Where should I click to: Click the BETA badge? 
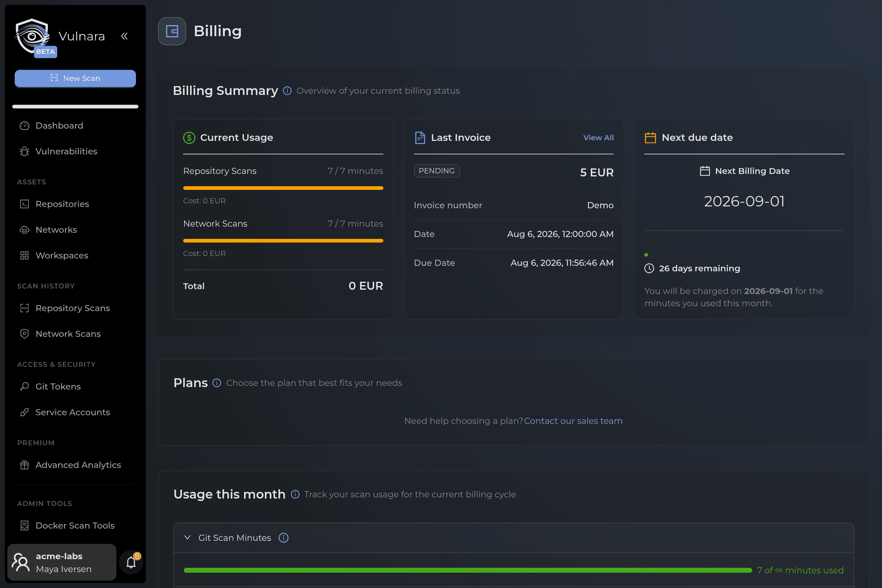coord(45,52)
